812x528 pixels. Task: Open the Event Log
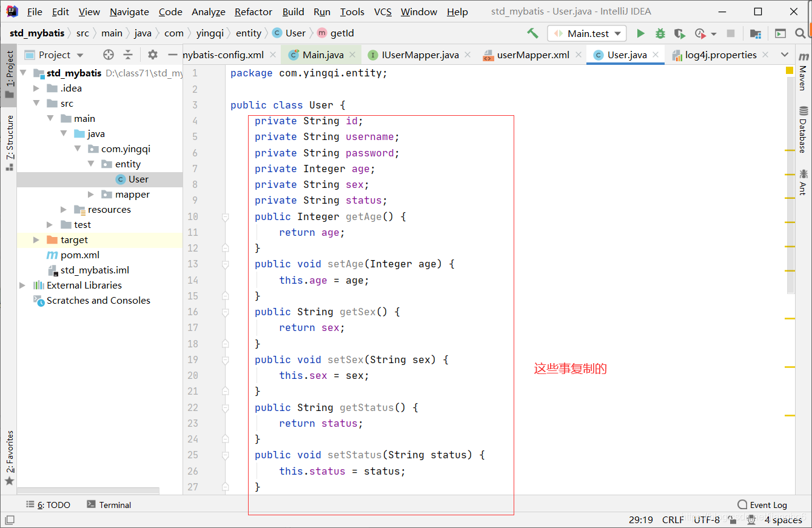[x=762, y=504]
